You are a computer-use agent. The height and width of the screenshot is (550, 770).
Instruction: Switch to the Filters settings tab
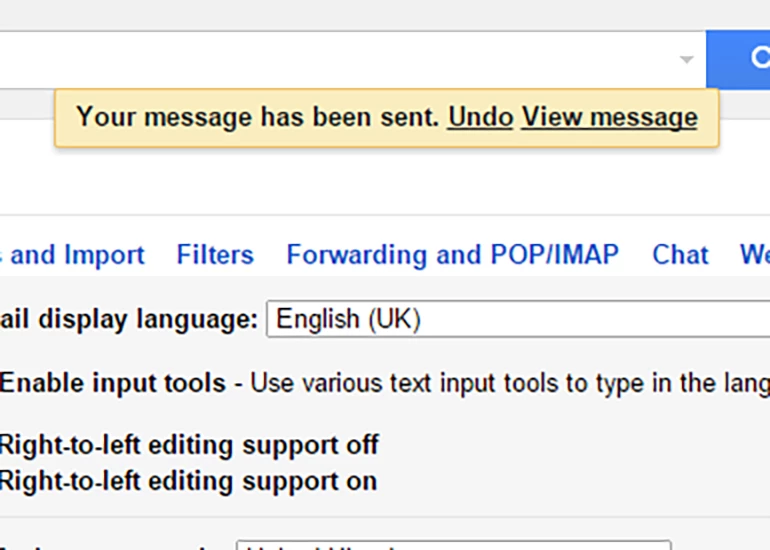pos(215,254)
